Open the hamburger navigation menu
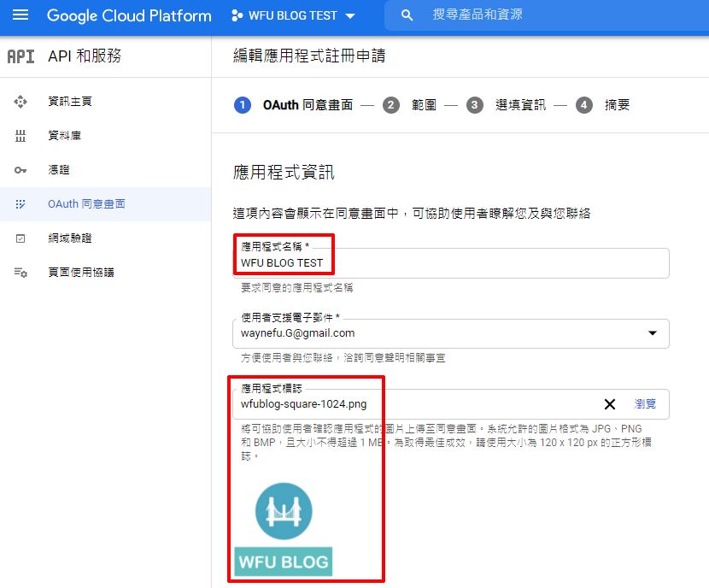Screen dimensions: 709x588 click(21, 15)
